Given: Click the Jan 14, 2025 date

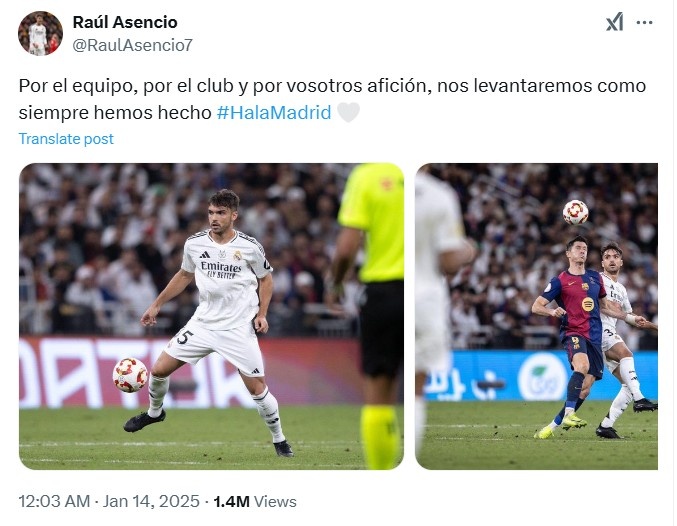Looking at the screenshot, I should 151,501.
